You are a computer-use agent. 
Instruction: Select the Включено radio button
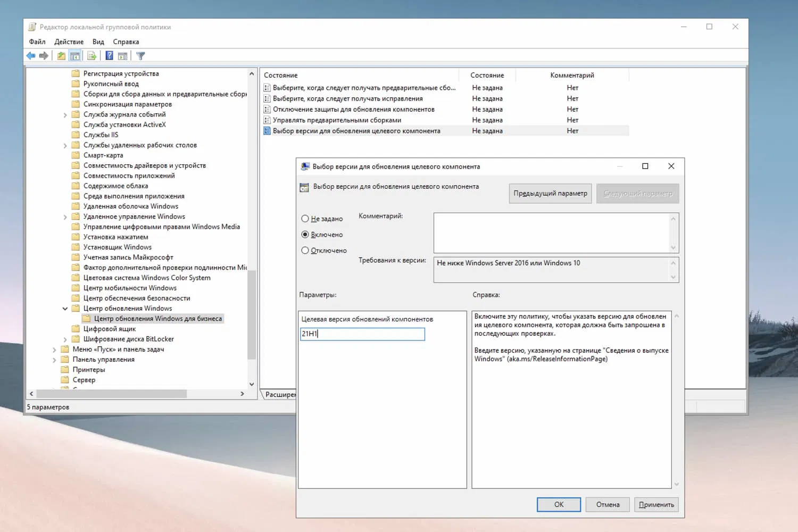tap(305, 235)
